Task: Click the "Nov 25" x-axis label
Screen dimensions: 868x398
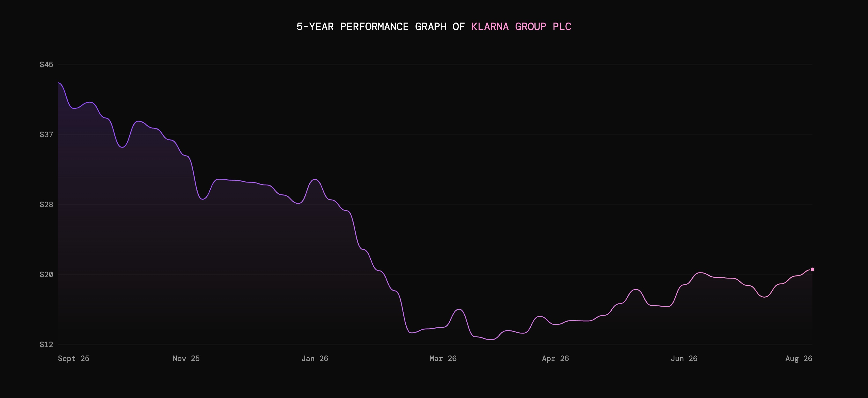Action: pyautogui.click(x=186, y=358)
